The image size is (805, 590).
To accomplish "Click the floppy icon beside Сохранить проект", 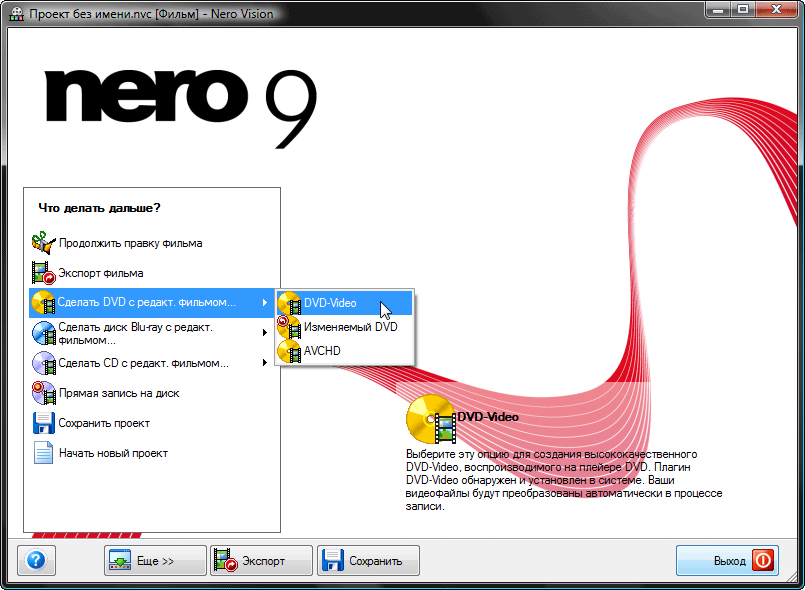I will [x=44, y=423].
